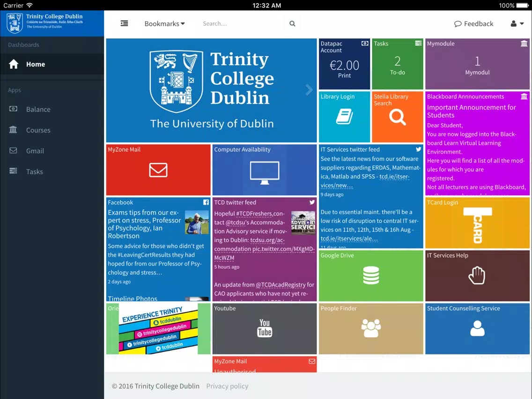Click Trinity College Dublin logo in header

pos(45,23)
